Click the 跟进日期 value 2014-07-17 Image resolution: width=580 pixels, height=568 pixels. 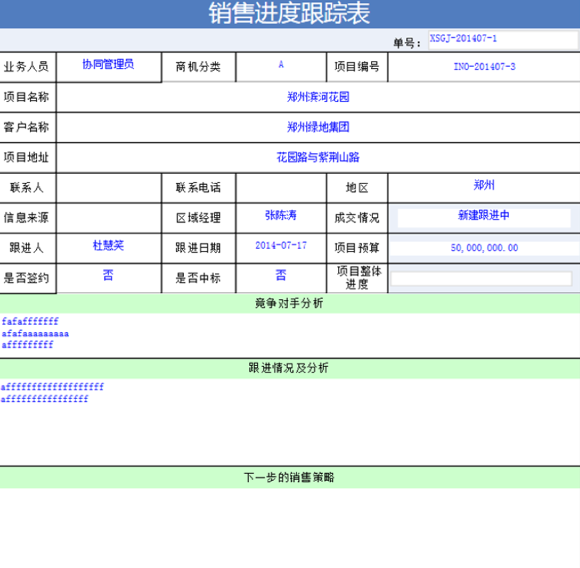pyautogui.click(x=281, y=245)
